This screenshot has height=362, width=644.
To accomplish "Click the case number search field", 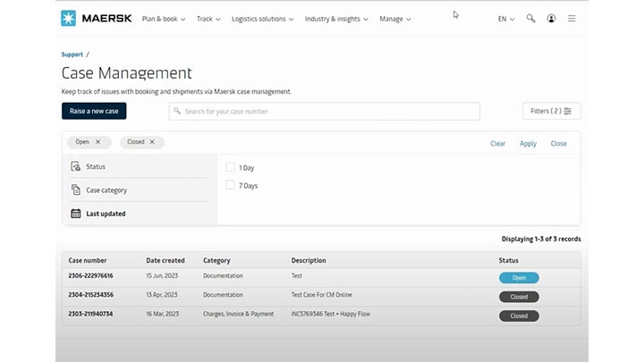I will click(324, 112).
